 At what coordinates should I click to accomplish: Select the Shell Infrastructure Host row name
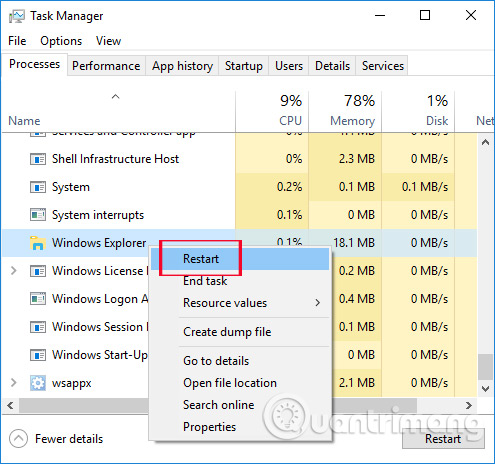(115, 159)
